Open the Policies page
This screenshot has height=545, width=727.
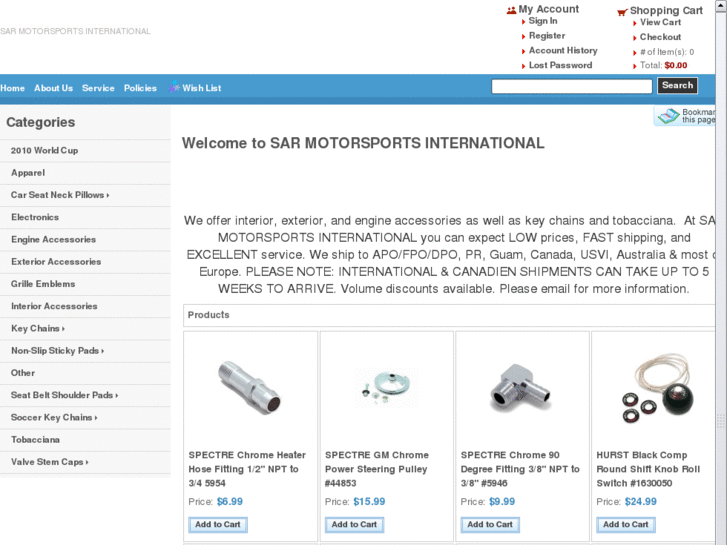pos(140,88)
